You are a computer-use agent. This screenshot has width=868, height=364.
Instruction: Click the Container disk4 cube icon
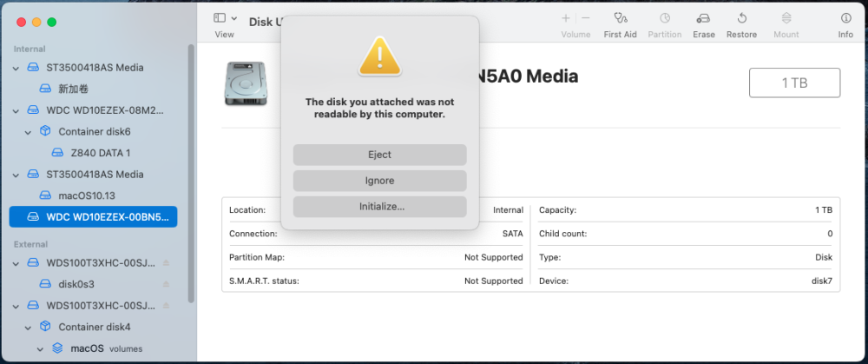(x=45, y=327)
